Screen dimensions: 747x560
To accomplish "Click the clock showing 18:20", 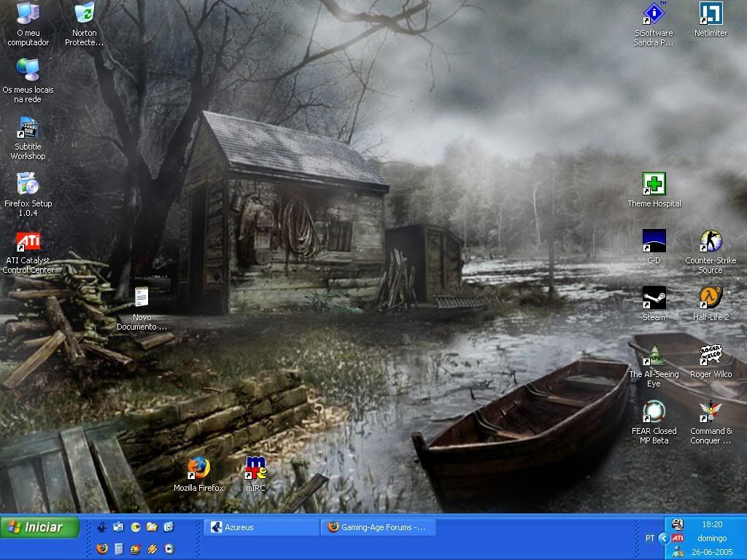I will point(711,524).
